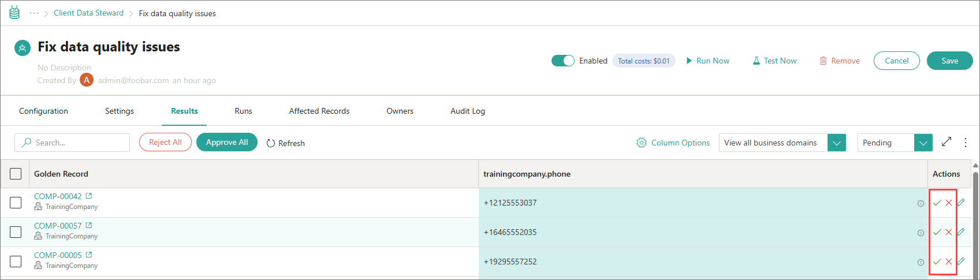Open the three-dot more options menu
980x280 pixels.
[966, 143]
